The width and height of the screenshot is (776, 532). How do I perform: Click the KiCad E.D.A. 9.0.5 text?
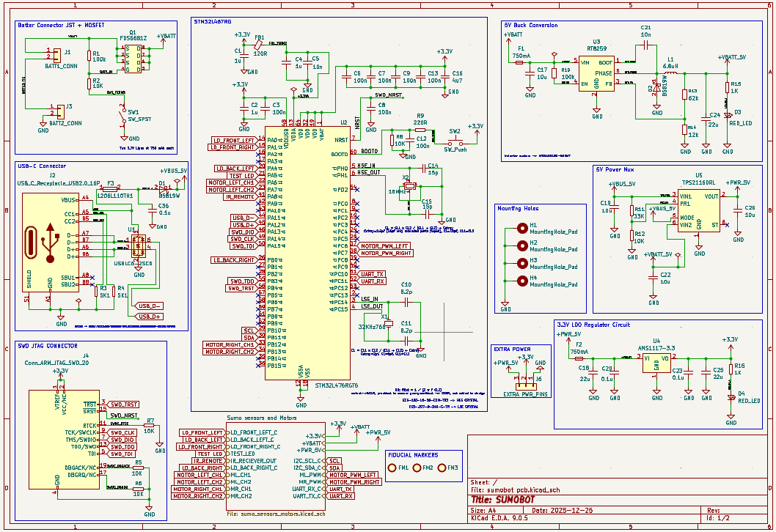click(499, 518)
